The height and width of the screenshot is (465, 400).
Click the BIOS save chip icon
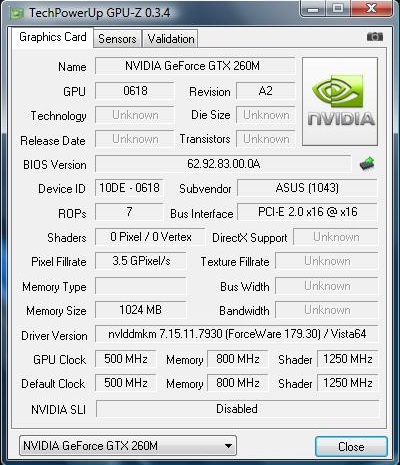367,163
